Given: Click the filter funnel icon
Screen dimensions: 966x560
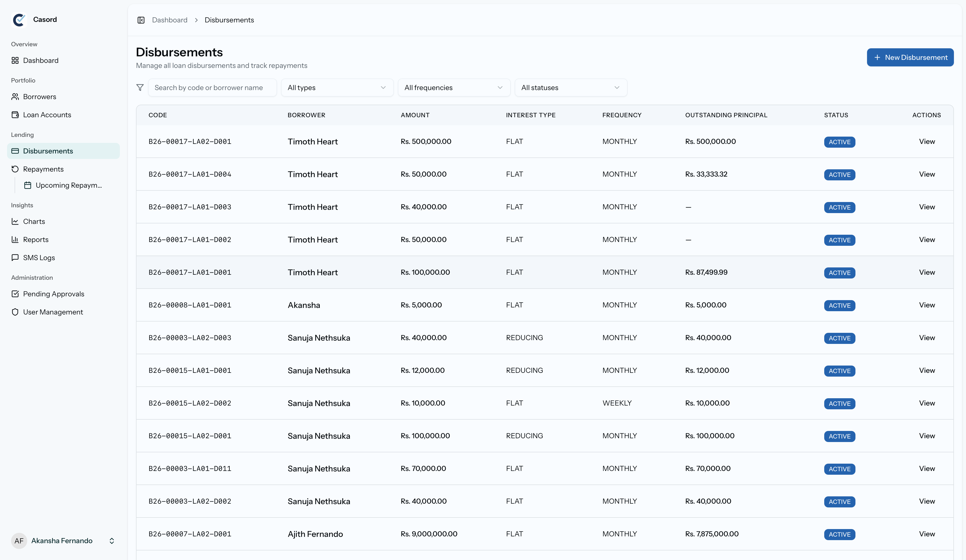Looking at the screenshot, I should click(140, 88).
